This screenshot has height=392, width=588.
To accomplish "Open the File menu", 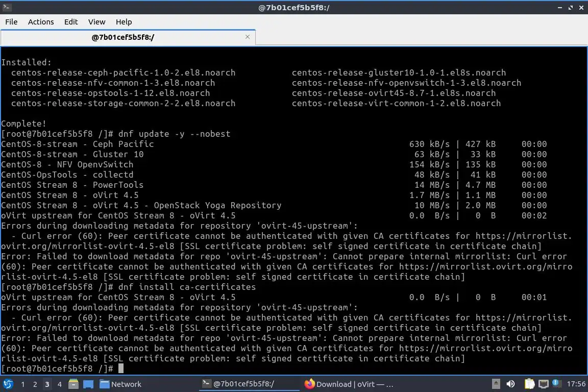I will 11,22.
